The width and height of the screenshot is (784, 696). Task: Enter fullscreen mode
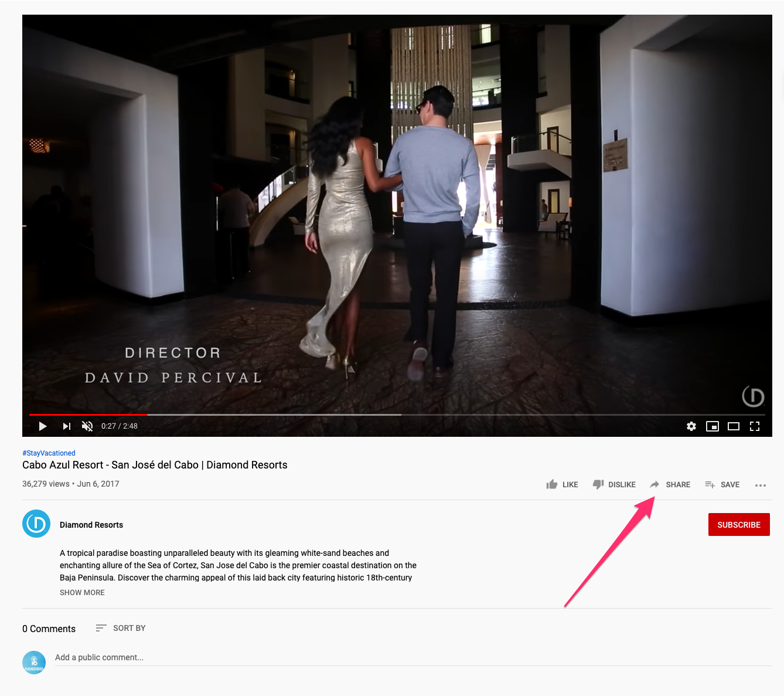click(x=755, y=426)
